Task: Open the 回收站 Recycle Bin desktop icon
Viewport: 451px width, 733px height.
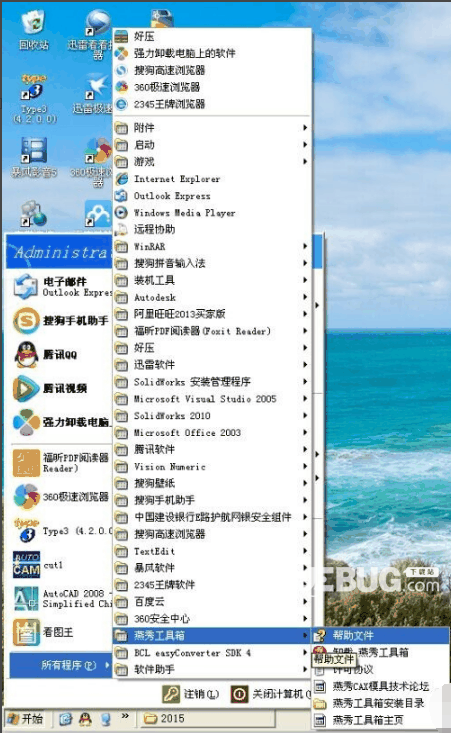Action: click(34, 30)
